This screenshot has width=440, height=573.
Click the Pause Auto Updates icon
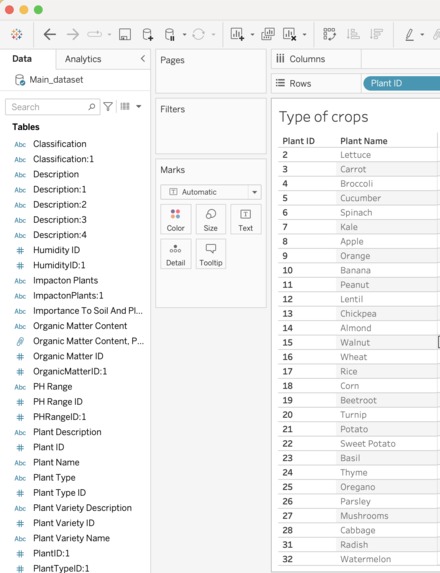click(170, 35)
